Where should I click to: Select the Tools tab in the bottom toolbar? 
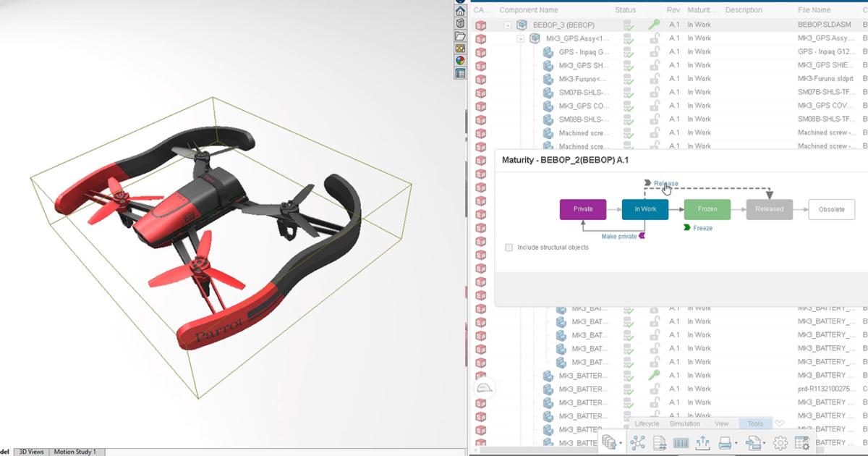755,423
